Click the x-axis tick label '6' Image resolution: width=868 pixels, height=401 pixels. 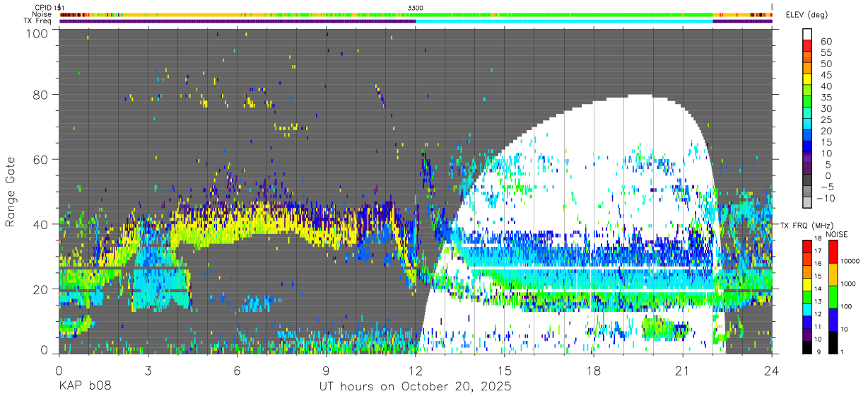coord(237,371)
